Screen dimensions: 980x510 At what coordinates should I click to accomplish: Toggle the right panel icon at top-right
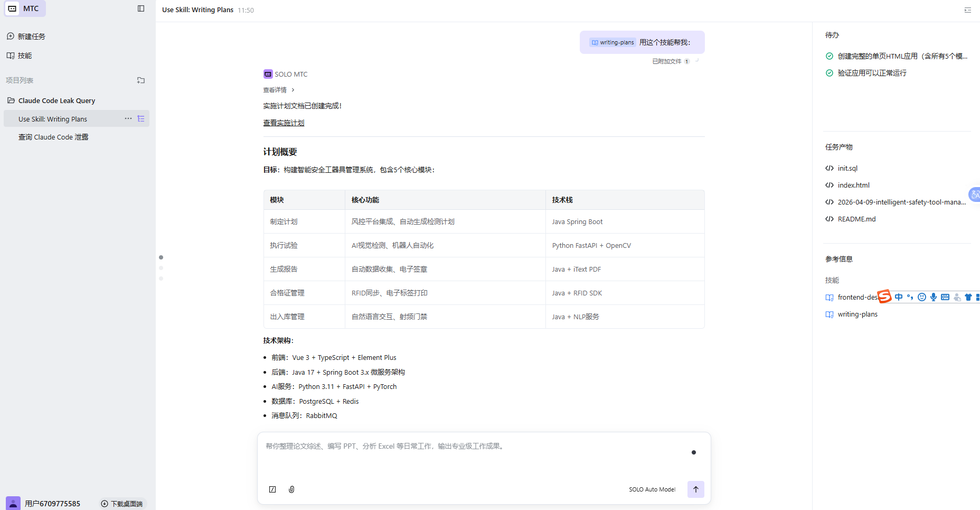coord(967,10)
